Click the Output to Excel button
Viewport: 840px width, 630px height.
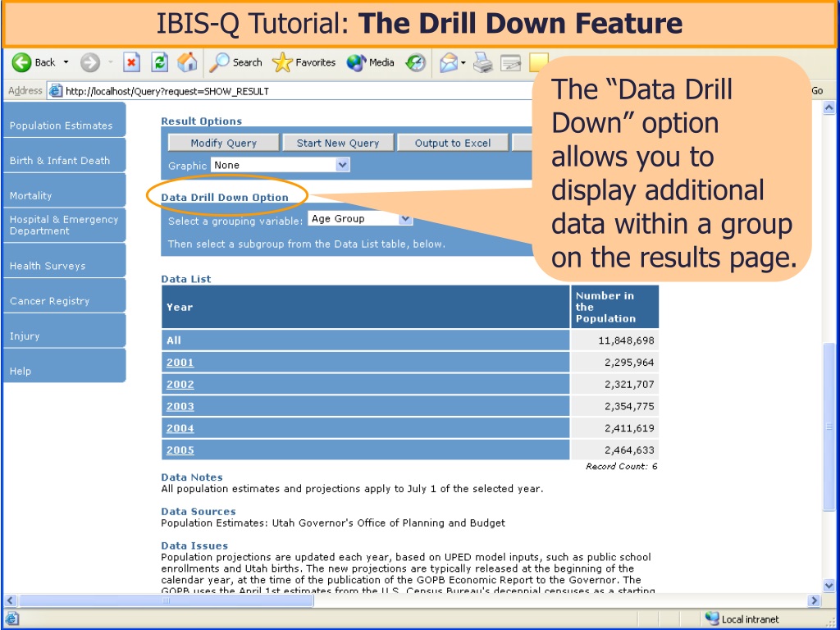[x=453, y=143]
